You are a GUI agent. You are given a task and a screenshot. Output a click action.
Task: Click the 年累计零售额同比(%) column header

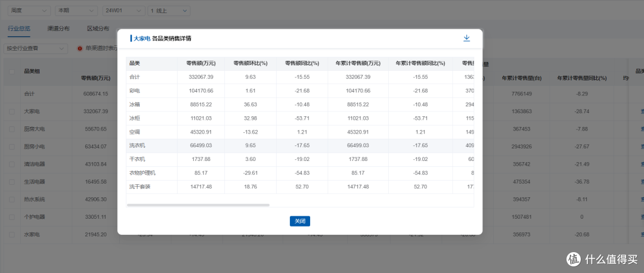tap(420, 63)
